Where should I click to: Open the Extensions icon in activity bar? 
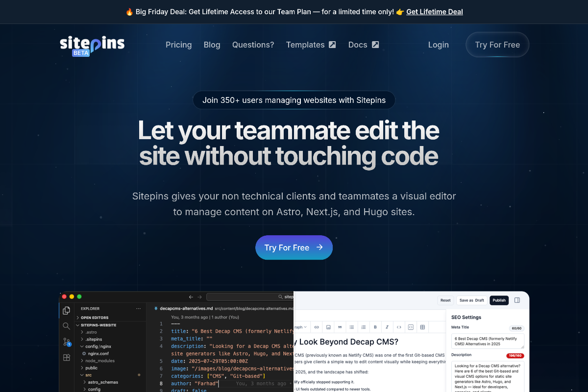(x=67, y=358)
